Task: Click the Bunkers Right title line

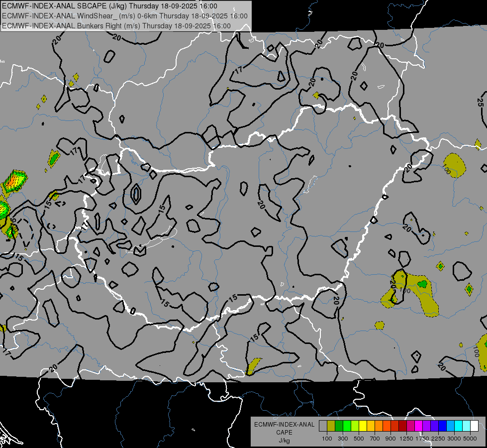Action: coord(116,26)
